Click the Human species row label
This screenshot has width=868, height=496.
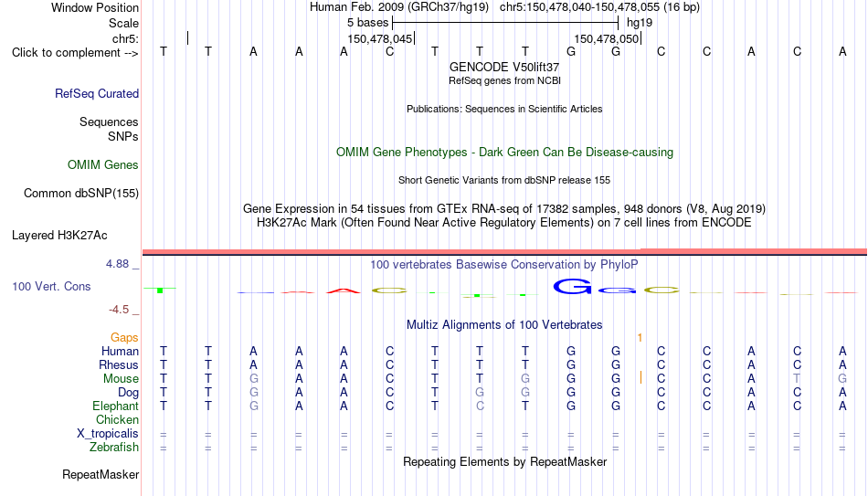(x=120, y=351)
